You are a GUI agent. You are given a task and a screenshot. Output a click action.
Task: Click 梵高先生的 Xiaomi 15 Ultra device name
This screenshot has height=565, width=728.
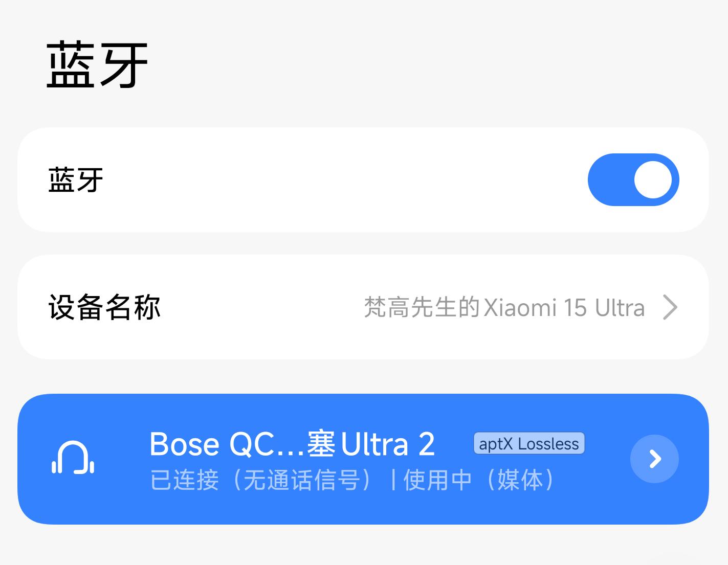click(503, 307)
